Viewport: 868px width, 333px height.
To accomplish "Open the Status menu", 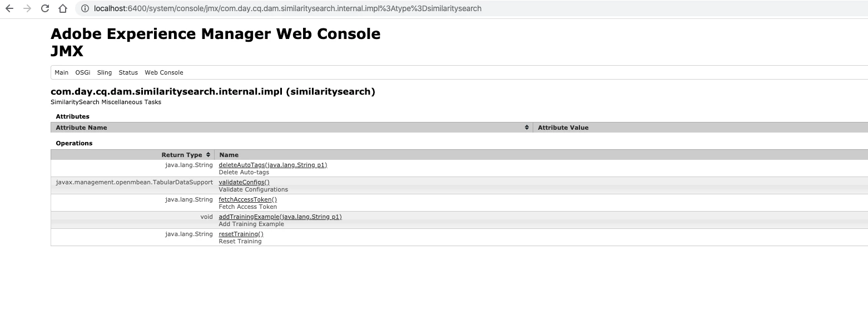I will (128, 72).
